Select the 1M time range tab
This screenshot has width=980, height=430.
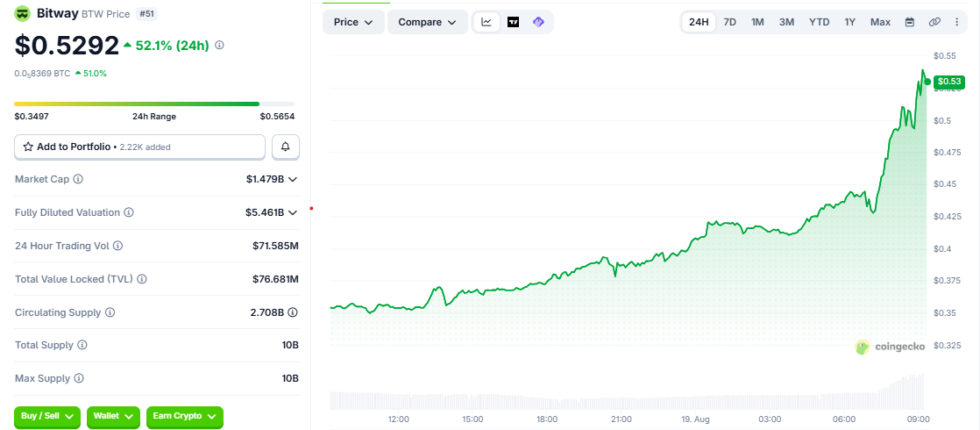click(757, 22)
